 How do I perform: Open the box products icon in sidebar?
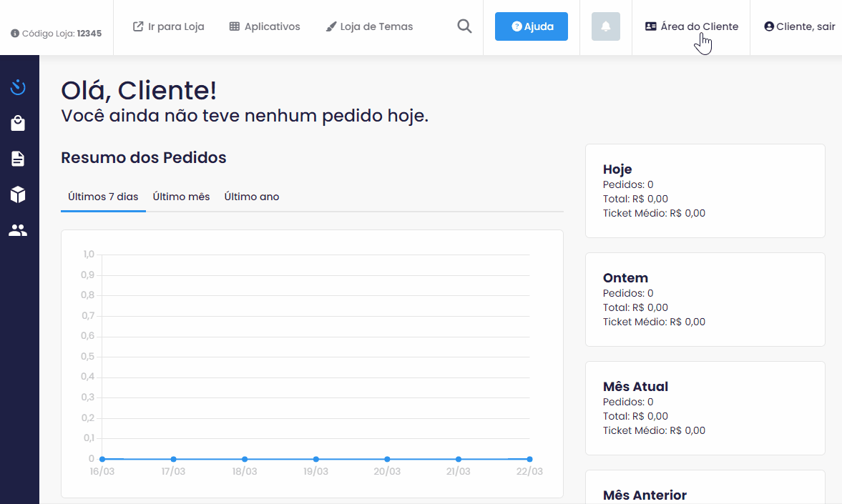click(x=18, y=194)
